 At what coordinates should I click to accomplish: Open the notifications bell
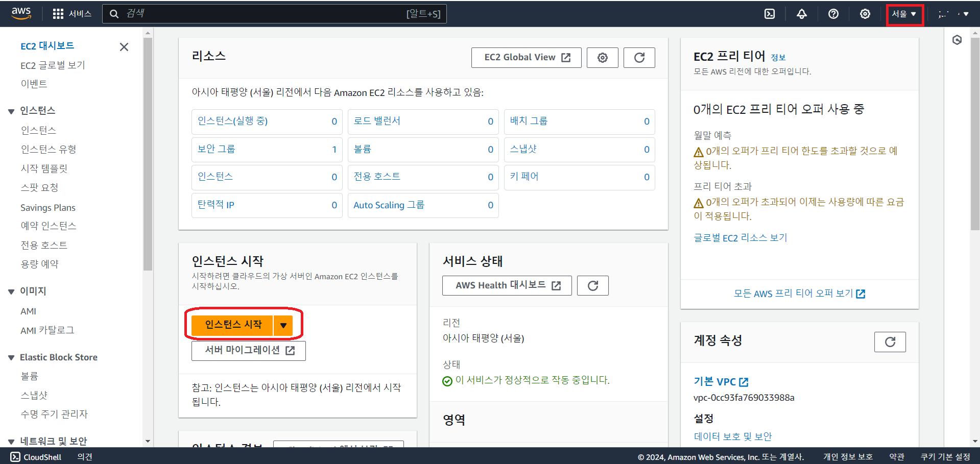802,14
